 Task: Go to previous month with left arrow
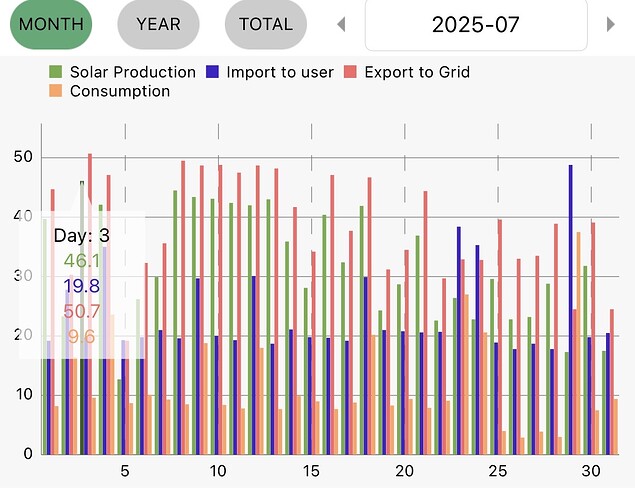(341, 24)
